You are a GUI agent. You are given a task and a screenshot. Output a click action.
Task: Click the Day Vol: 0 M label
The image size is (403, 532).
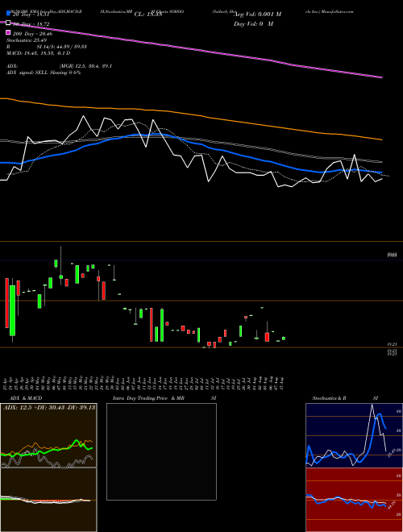[253, 23]
